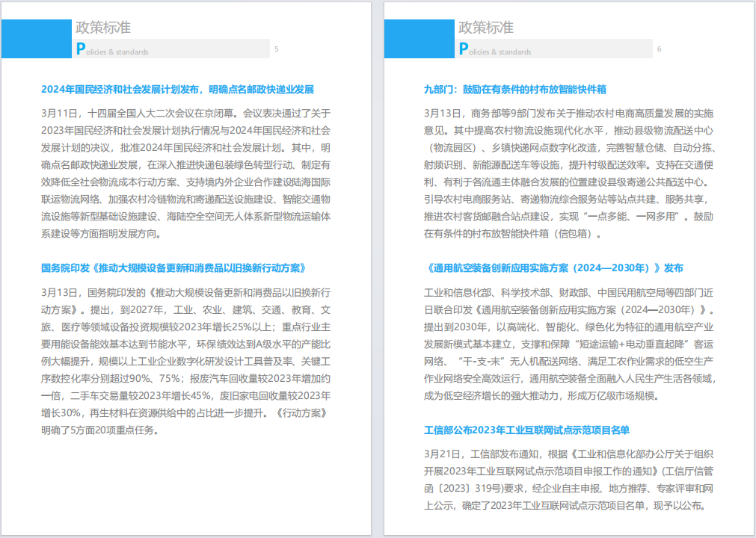Click line starting "网络、“干-支-末”无人机配送网络"
Image resolution: width=756 pixels, height=538 pixels.
pos(568,361)
